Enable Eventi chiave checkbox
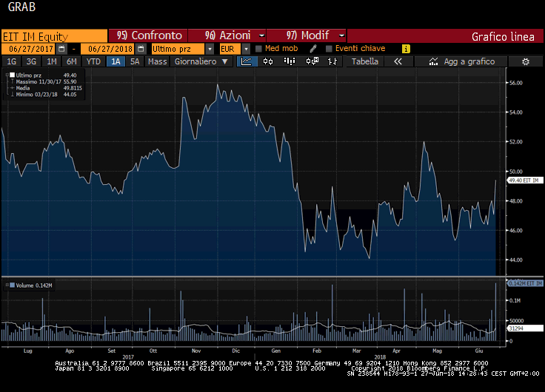The width and height of the screenshot is (545, 392). pos(329,49)
